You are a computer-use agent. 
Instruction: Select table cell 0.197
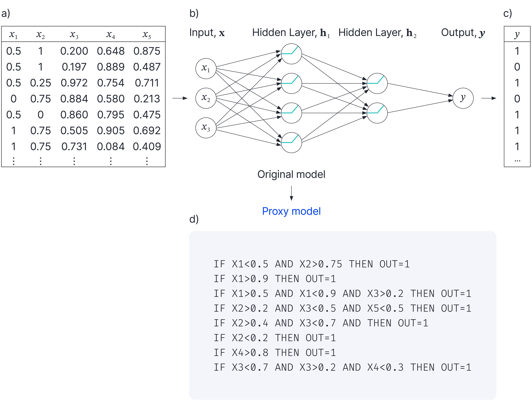coord(74,67)
